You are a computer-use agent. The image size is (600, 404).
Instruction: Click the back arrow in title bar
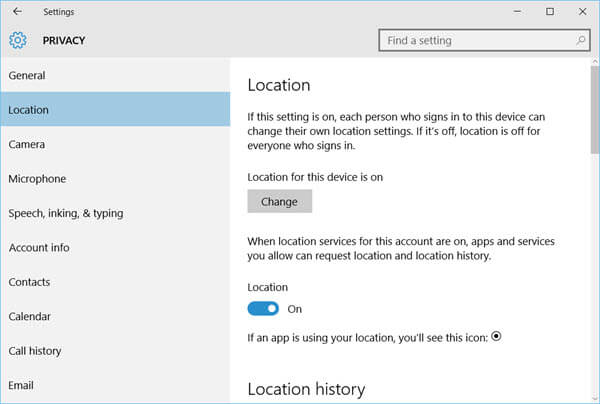tap(17, 11)
